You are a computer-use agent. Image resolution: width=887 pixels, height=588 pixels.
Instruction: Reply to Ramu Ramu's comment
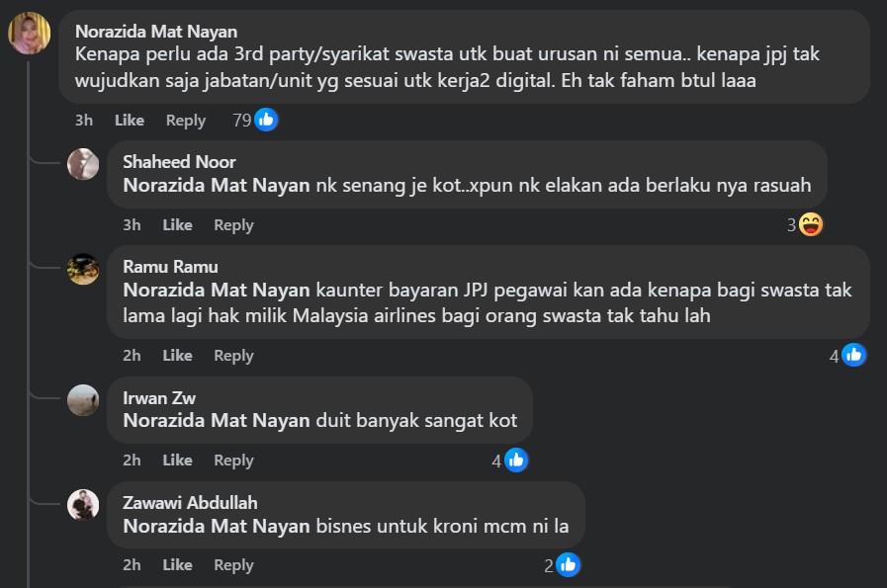(x=233, y=356)
